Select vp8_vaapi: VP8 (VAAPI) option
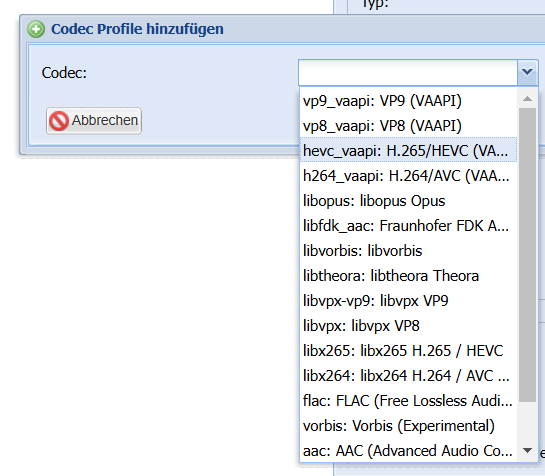Viewport: 545px width, 476px height. point(408,126)
